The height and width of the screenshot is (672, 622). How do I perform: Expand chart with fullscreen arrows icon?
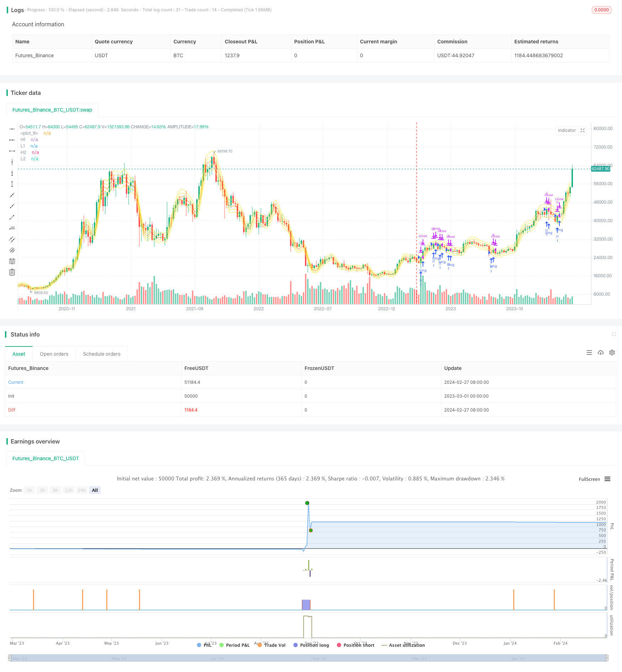pyautogui.click(x=583, y=130)
